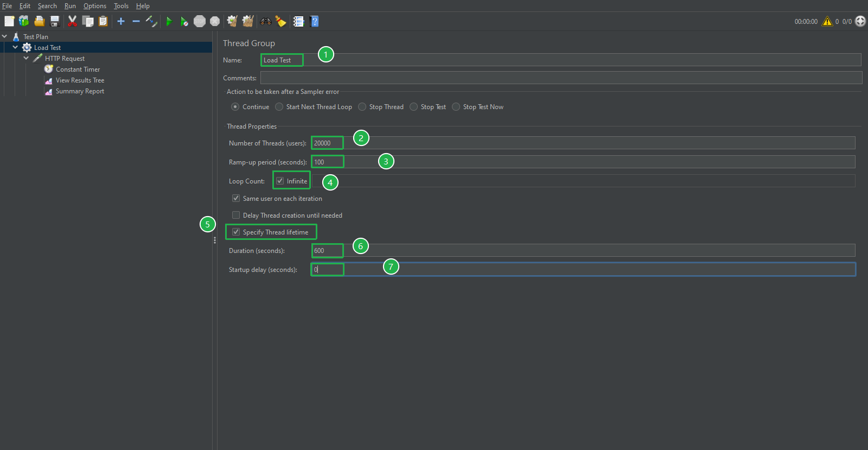Clear all results with double broom icon

click(248, 21)
